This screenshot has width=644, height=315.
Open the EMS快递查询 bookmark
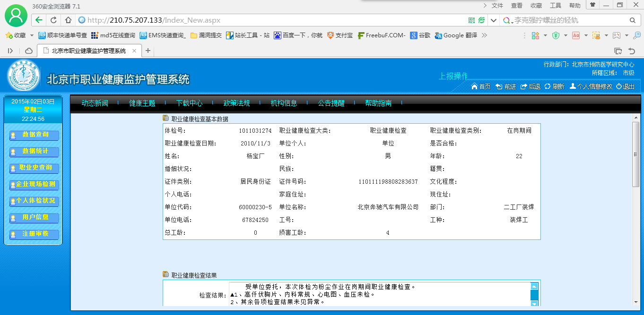pyautogui.click(x=163, y=35)
